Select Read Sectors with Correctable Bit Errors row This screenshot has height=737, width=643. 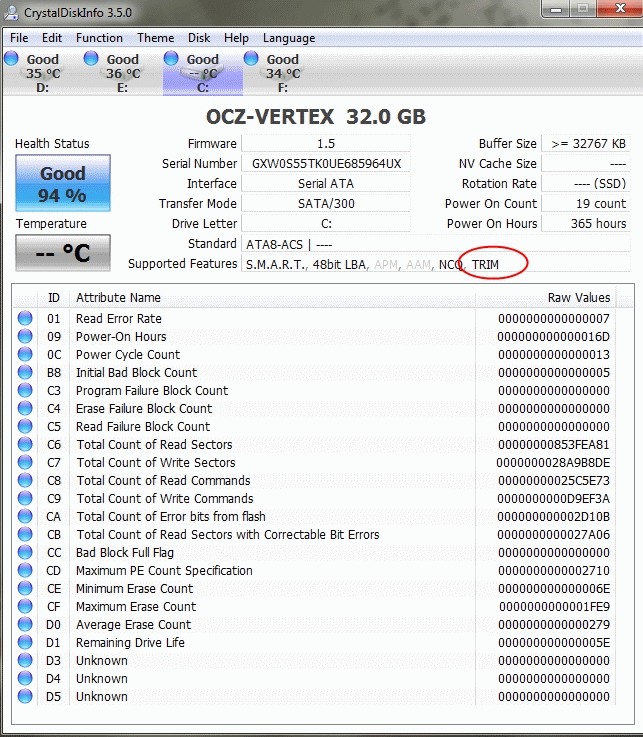pyautogui.click(x=314, y=534)
